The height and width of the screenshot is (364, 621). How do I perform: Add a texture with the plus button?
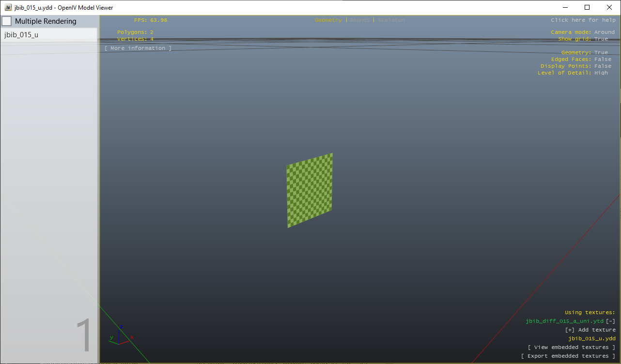[x=569, y=330]
